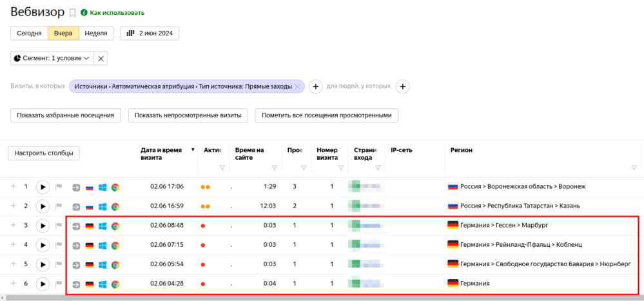Select the Сегодня period tab
The height and width of the screenshot is (301, 644).
point(29,34)
